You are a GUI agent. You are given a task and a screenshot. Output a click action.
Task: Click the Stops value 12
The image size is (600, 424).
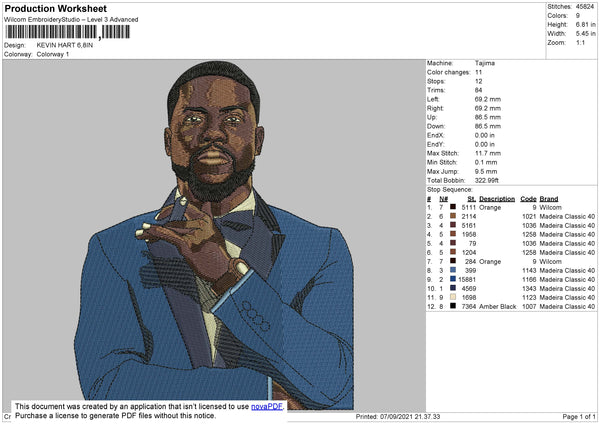point(478,82)
